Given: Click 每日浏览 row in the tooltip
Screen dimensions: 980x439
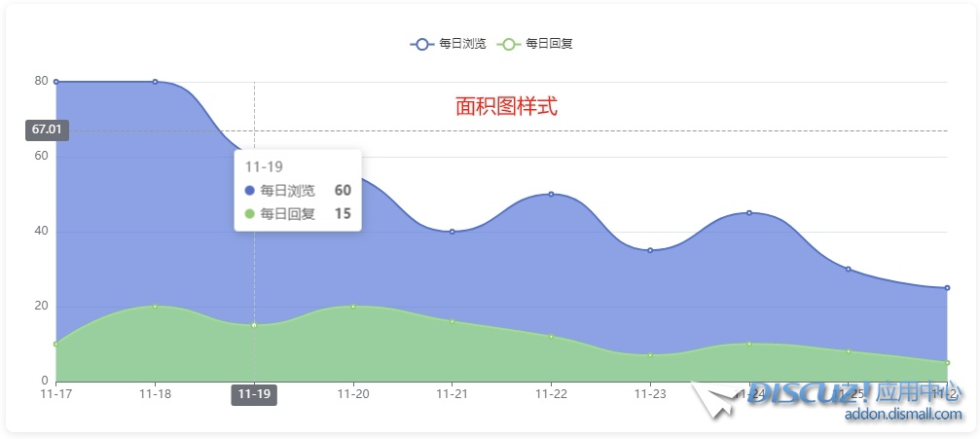Looking at the screenshot, I should coord(298,191).
